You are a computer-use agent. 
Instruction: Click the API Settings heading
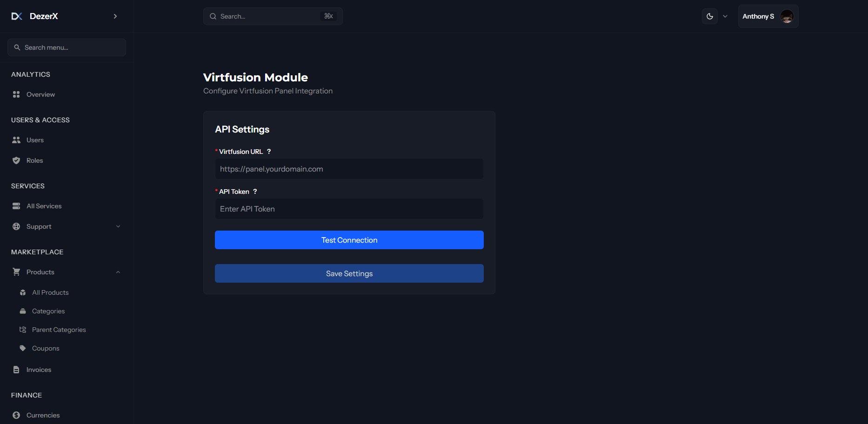[x=242, y=129]
